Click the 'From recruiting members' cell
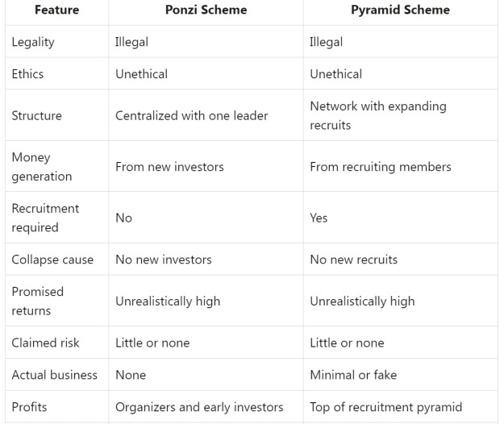 (381, 167)
